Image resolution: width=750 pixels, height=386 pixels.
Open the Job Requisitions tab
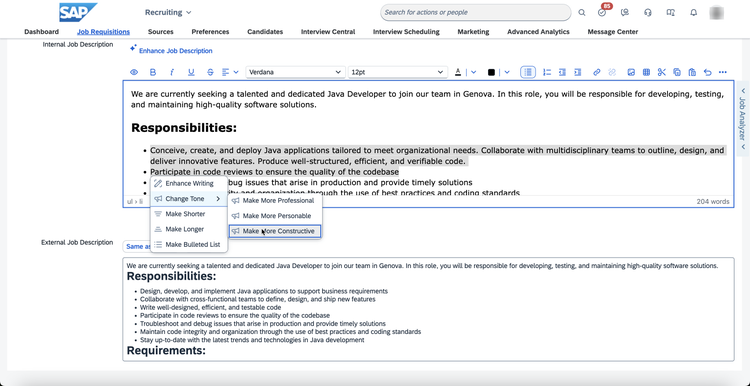(x=103, y=32)
